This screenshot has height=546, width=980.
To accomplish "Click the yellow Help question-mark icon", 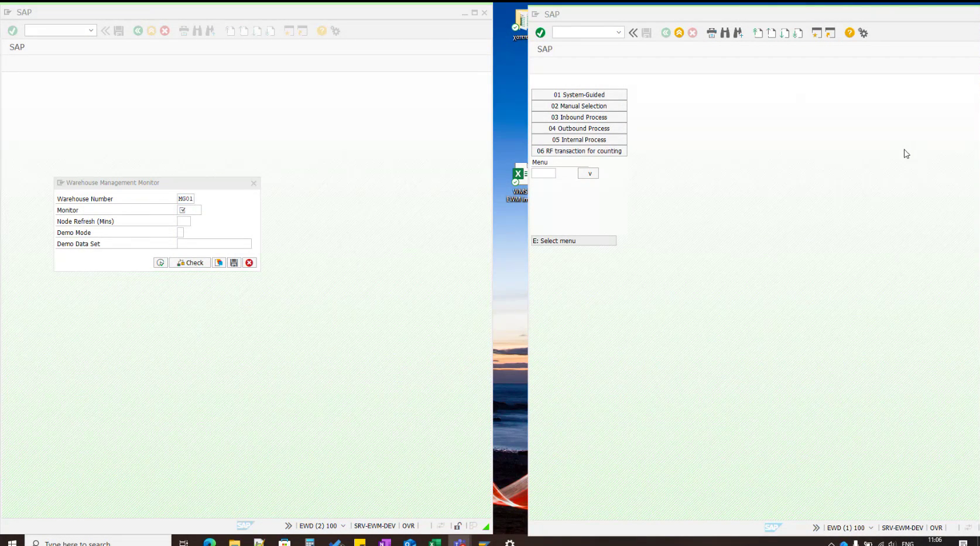I will coord(321,30).
